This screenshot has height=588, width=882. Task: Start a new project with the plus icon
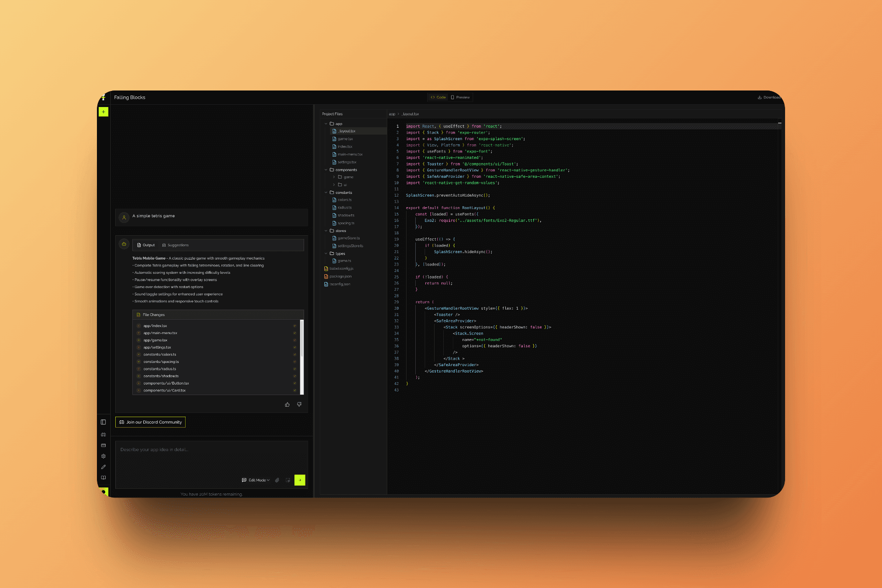[103, 112]
